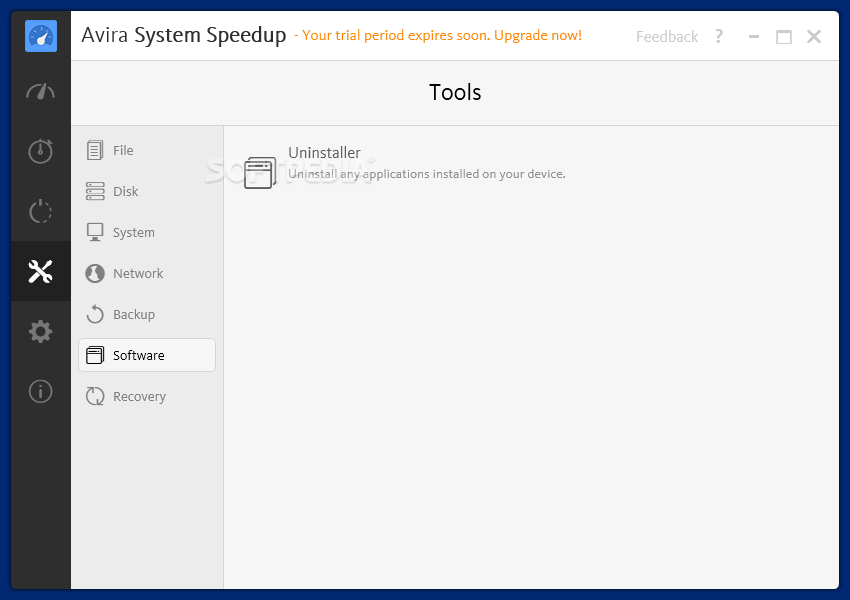
Task: Open the speedometer dashboard view
Action: (41, 92)
